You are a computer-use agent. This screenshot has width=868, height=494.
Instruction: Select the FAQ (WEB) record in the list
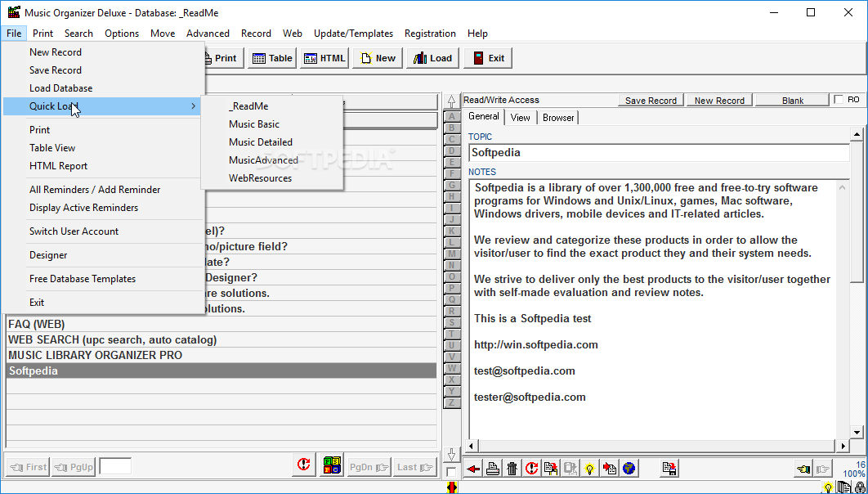221,324
